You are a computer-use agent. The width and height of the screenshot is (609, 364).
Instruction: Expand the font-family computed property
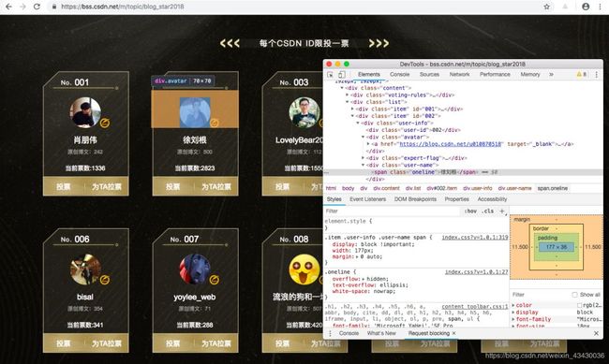point(513,319)
